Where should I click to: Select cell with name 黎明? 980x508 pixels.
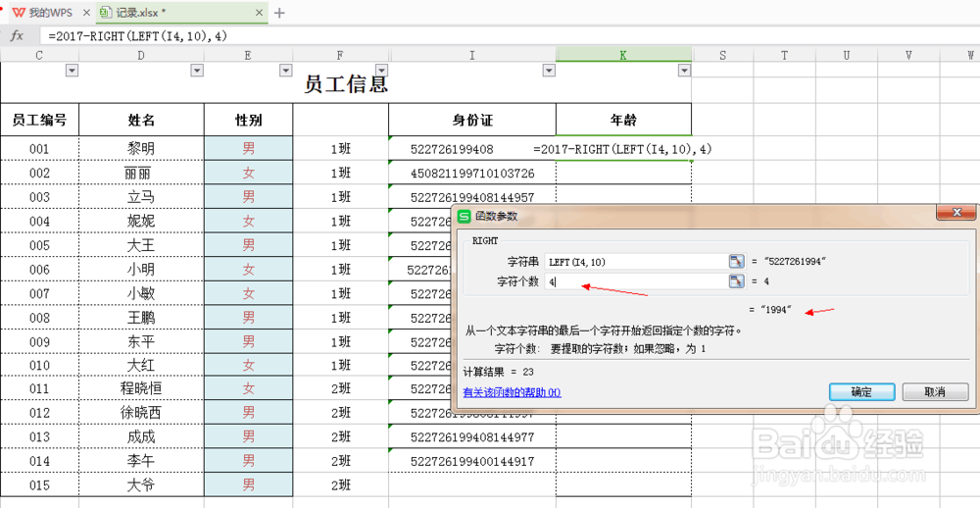click(141, 149)
